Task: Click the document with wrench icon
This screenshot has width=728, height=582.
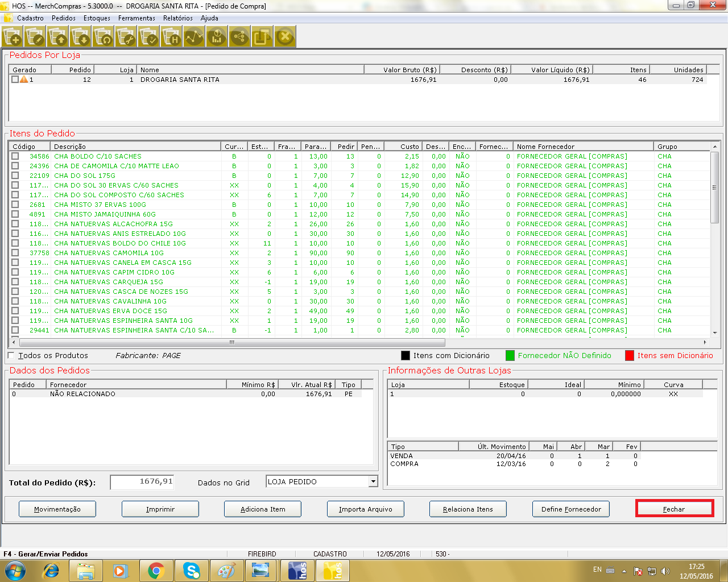Action: click(x=126, y=38)
